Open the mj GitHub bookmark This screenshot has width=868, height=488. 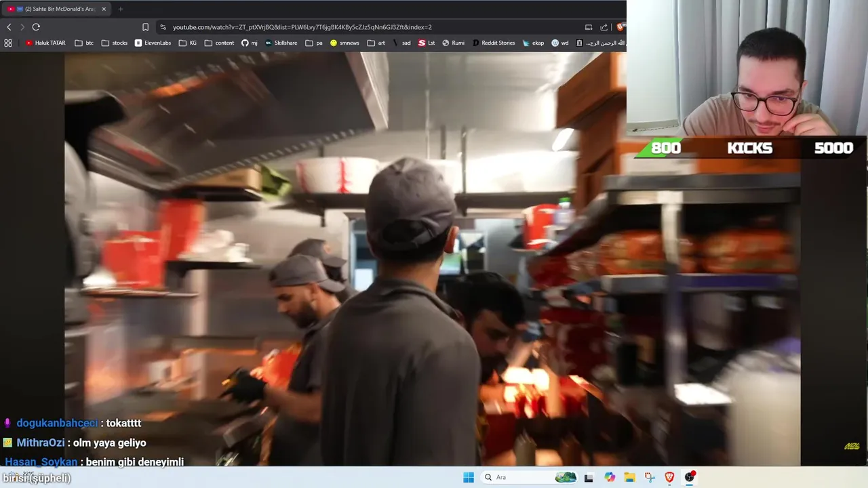(250, 43)
